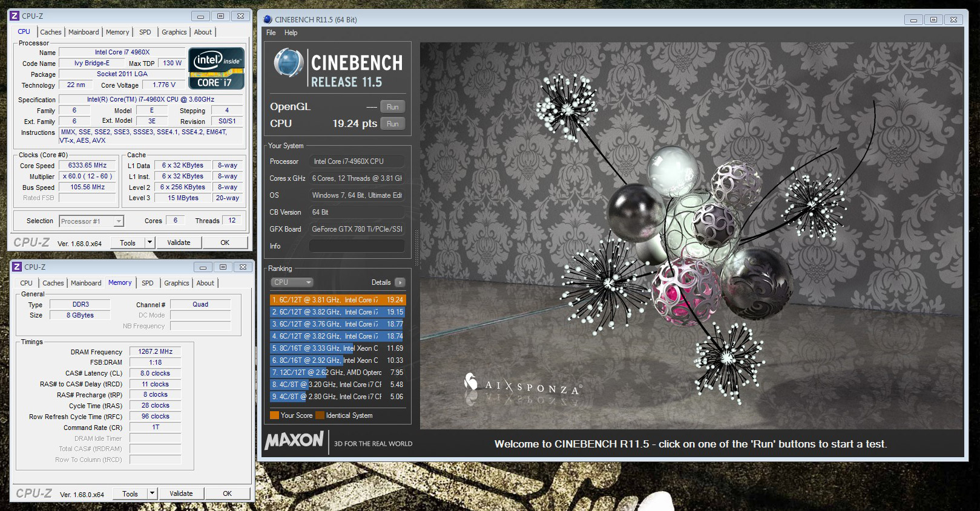
Task: Run the CPU benchmark in Cinebench
Action: click(x=393, y=124)
